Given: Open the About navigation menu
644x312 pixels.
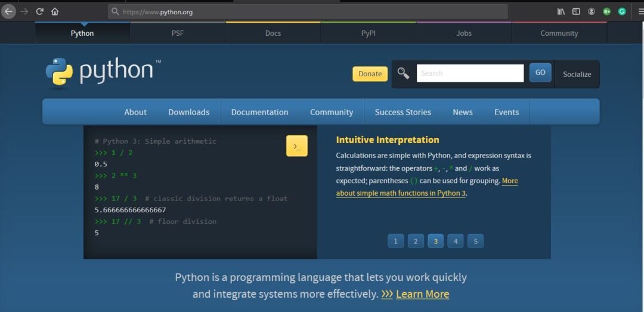Looking at the screenshot, I should pos(135,112).
